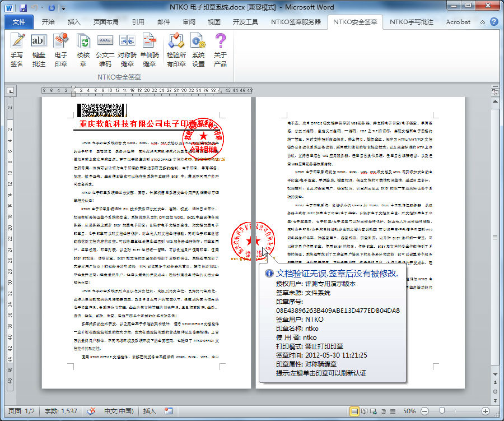Click the 50% zoom level to open zoom dialog

[409, 411]
